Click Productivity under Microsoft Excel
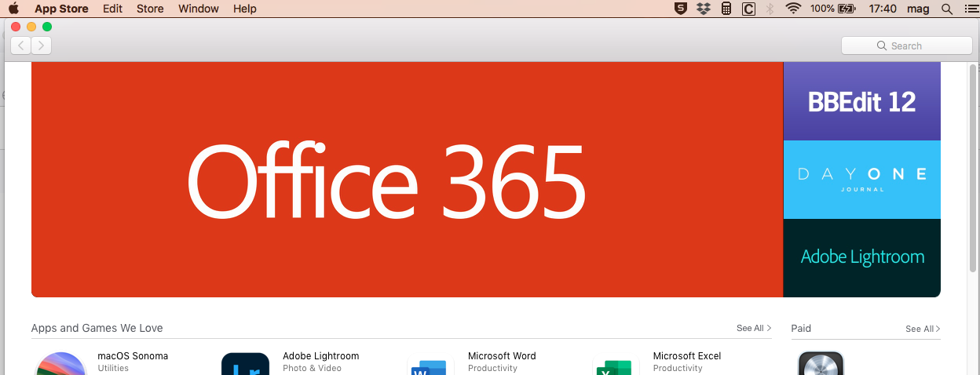980x375 pixels. (678, 368)
